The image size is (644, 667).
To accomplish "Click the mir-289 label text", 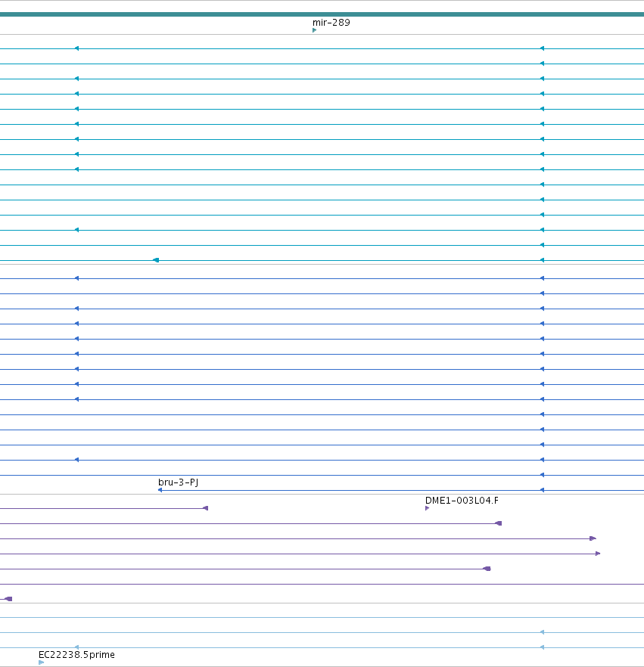I will 331,23.
